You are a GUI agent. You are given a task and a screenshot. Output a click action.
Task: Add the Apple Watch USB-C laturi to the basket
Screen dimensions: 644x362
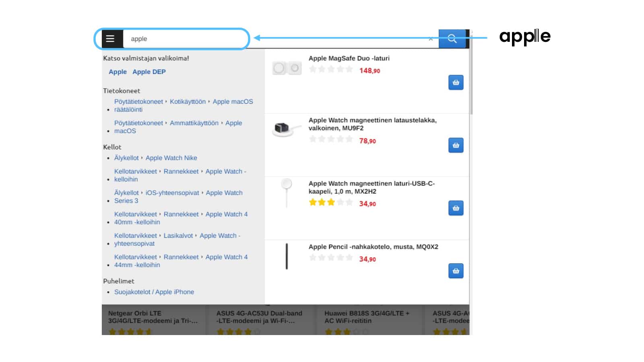(x=456, y=208)
